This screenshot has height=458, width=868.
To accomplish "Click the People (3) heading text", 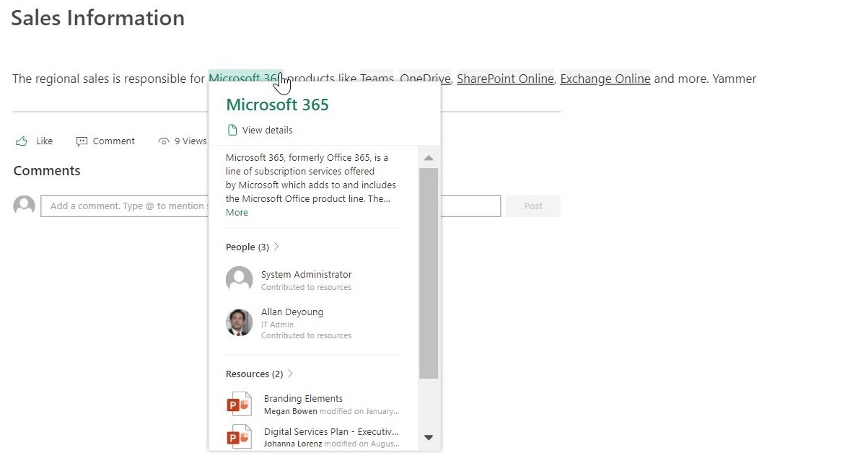I will (247, 247).
